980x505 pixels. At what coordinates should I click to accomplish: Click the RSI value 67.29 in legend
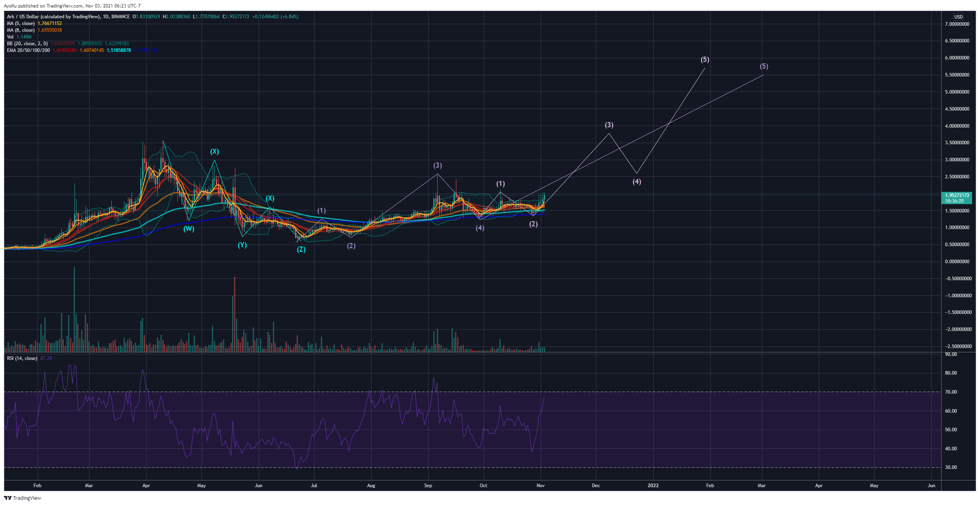[x=46, y=358]
